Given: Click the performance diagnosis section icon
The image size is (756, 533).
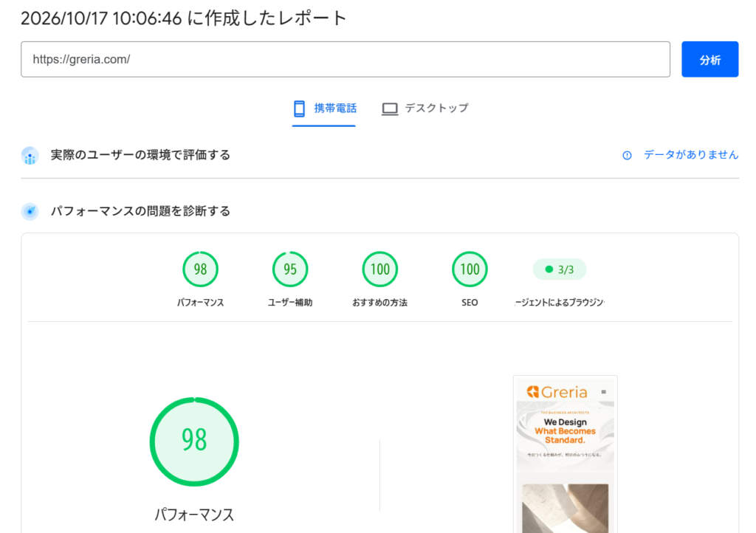Looking at the screenshot, I should tap(30, 211).
